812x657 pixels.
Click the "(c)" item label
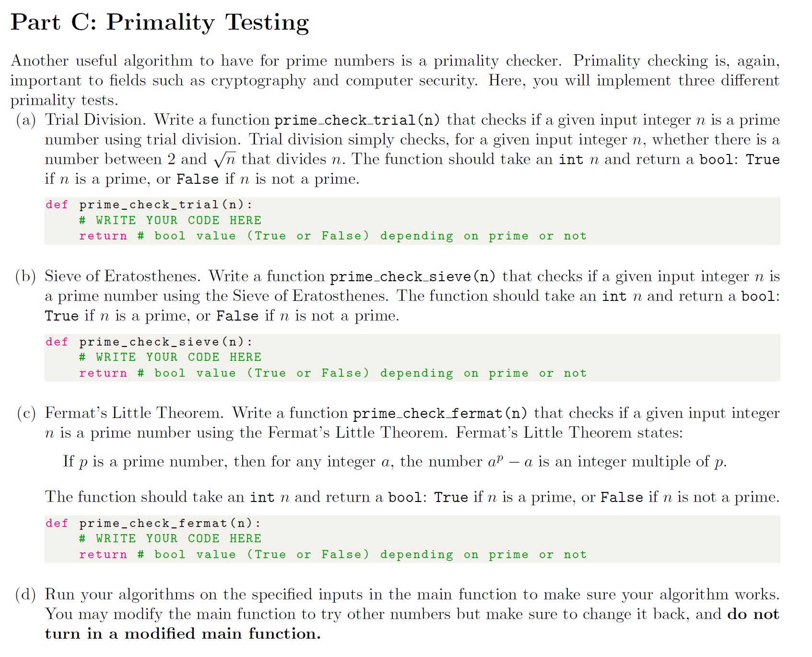[x=26, y=413]
